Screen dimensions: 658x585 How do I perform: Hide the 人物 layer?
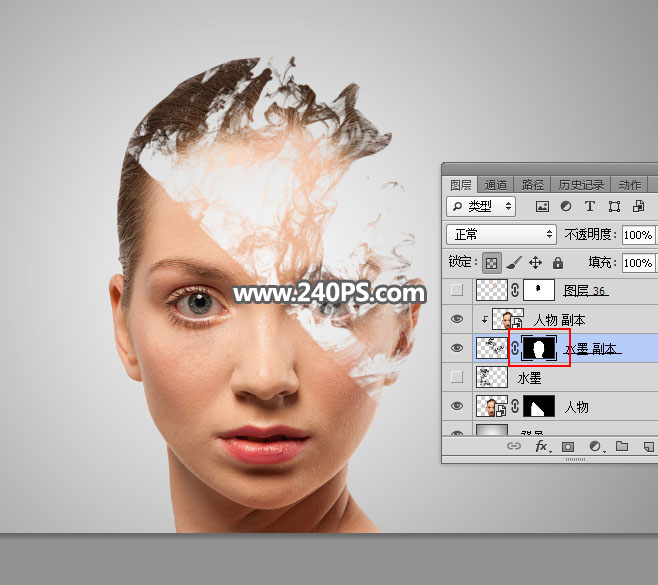click(457, 406)
